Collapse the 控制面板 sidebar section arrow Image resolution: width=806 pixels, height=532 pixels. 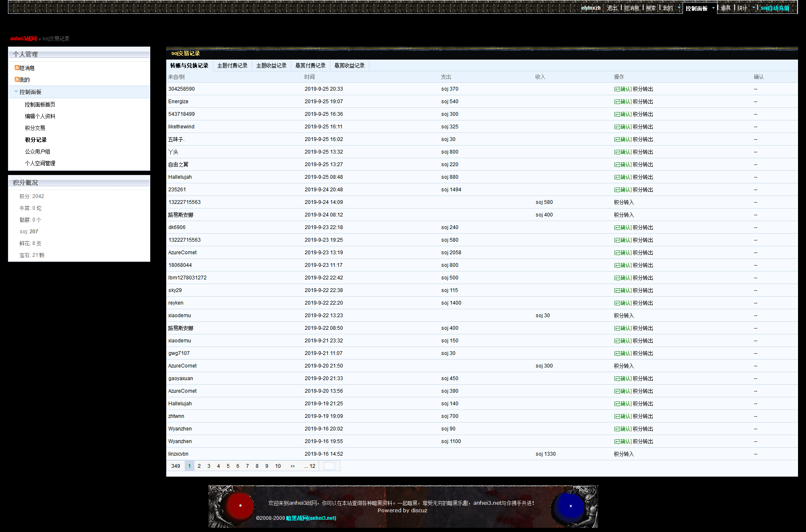pyautogui.click(x=16, y=91)
